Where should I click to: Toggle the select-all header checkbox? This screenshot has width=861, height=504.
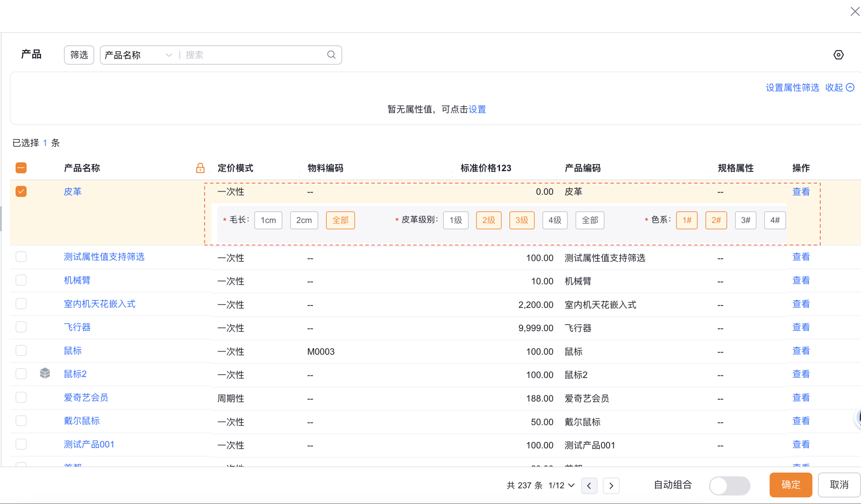21,168
